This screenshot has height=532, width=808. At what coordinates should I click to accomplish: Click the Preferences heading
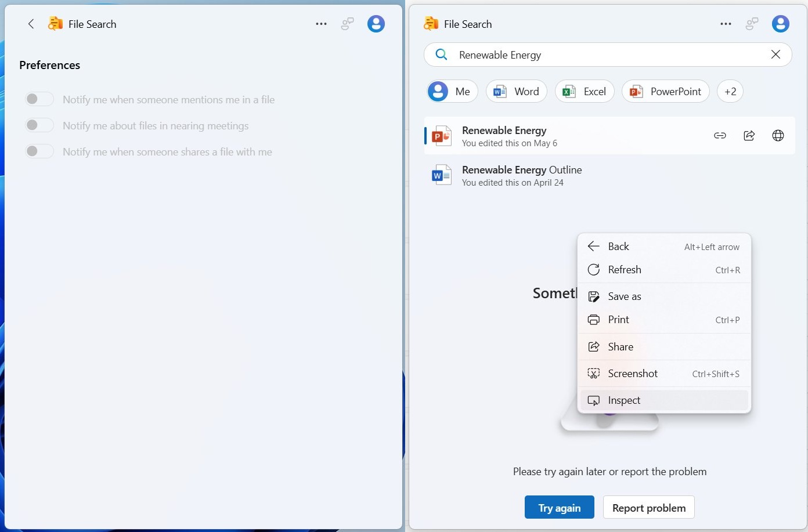click(x=50, y=65)
